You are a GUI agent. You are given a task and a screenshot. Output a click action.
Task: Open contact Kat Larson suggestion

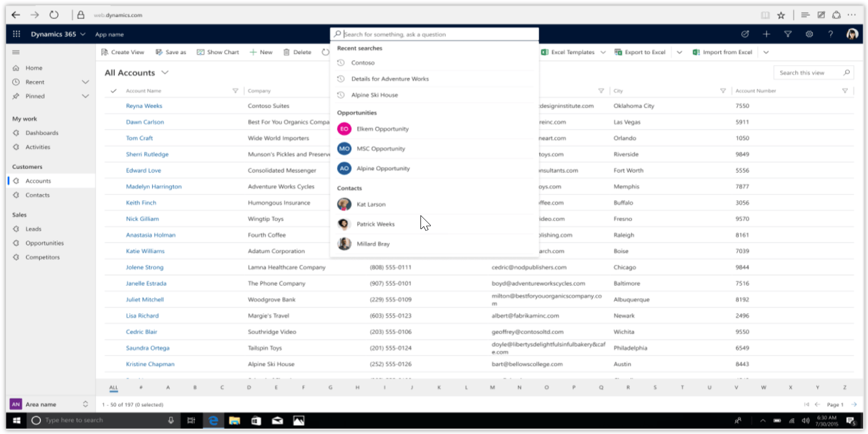[x=434, y=204]
